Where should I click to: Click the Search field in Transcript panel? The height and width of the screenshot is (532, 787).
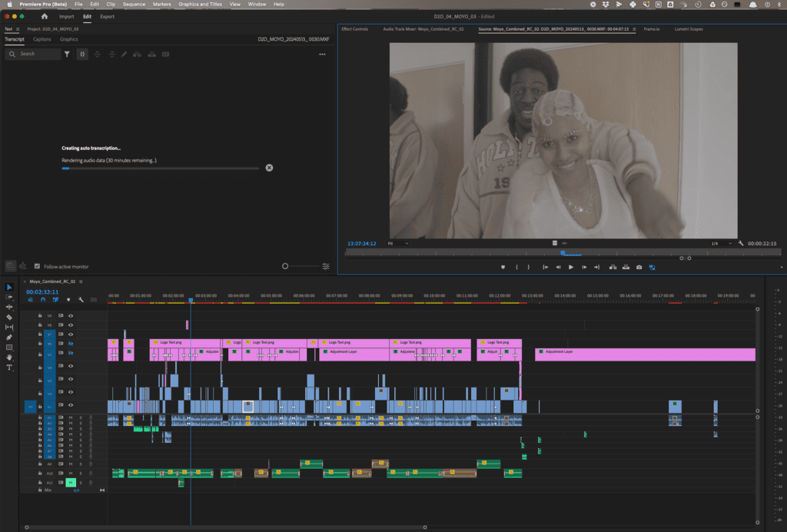pos(37,55)
